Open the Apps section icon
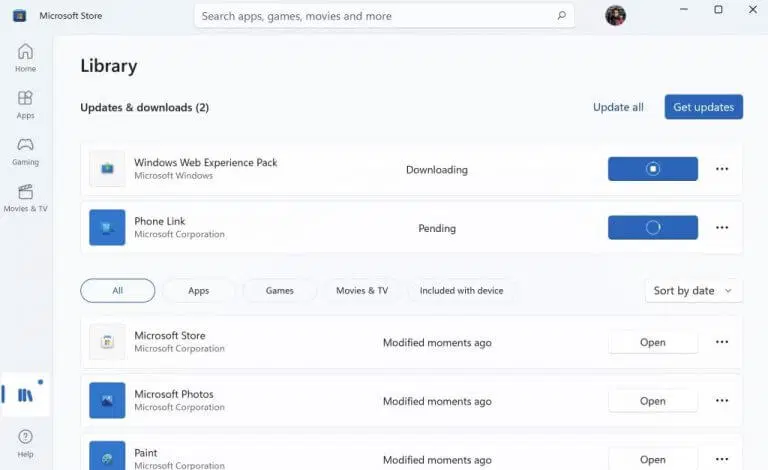The image size is (768, 470). click(x=25, y=98)
